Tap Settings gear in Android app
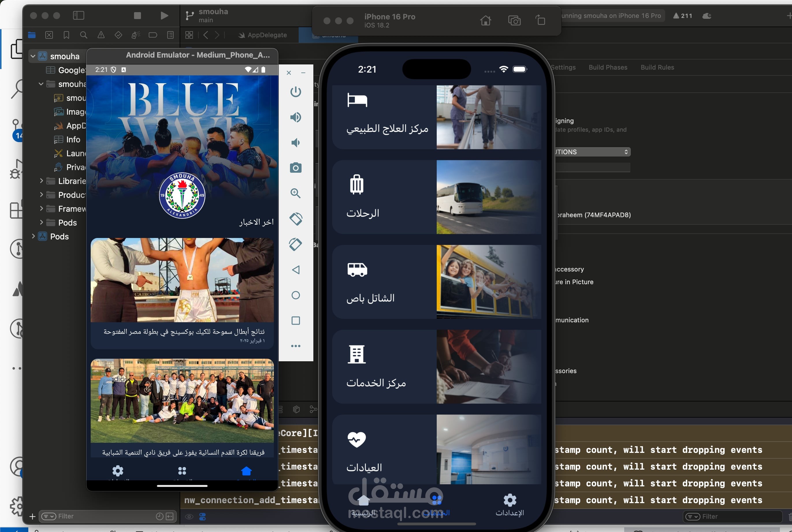The height and width of the screenshot is (532, 792). (118, 472)
